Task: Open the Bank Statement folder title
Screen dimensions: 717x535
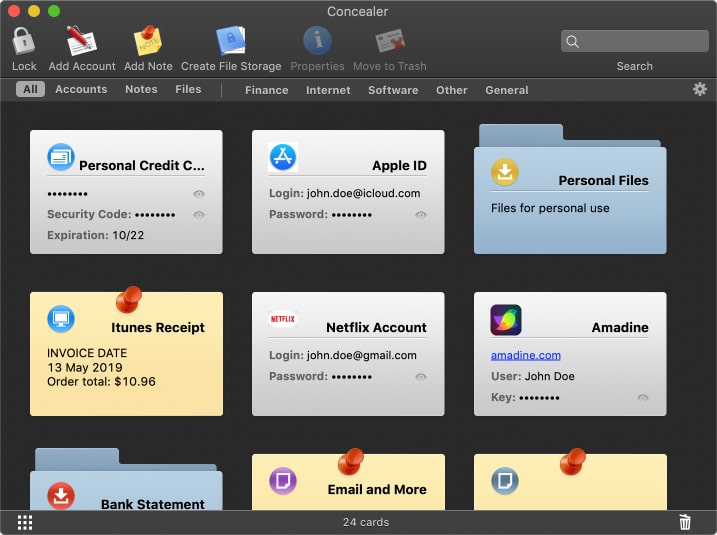Action: click(153, 504)
